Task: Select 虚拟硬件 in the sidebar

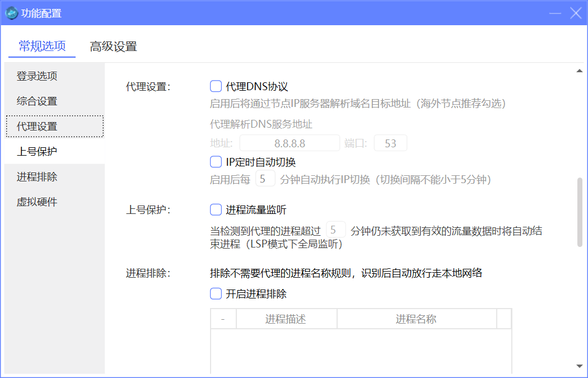Action: (37, 202)
